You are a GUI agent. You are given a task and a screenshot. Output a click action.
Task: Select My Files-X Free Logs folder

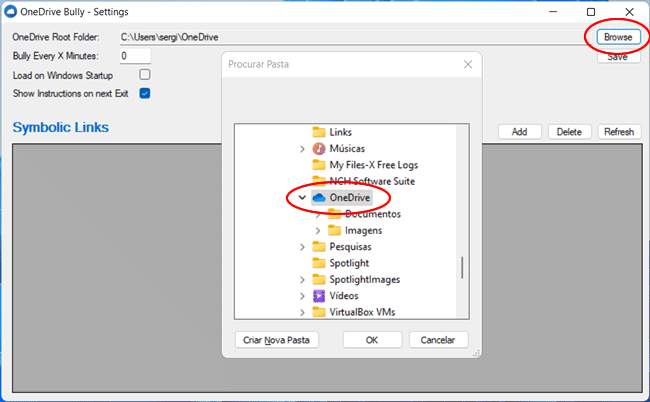pyautogui.click(x=373, y=165)
